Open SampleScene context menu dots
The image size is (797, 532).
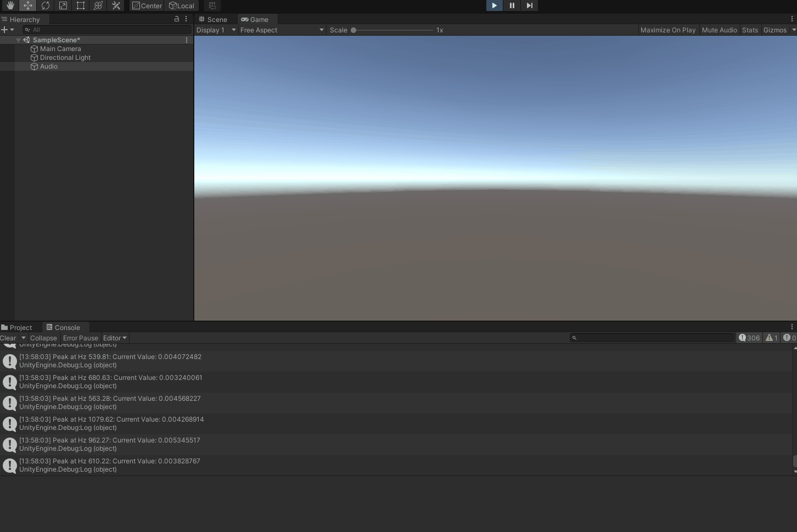tap(187, 40)
